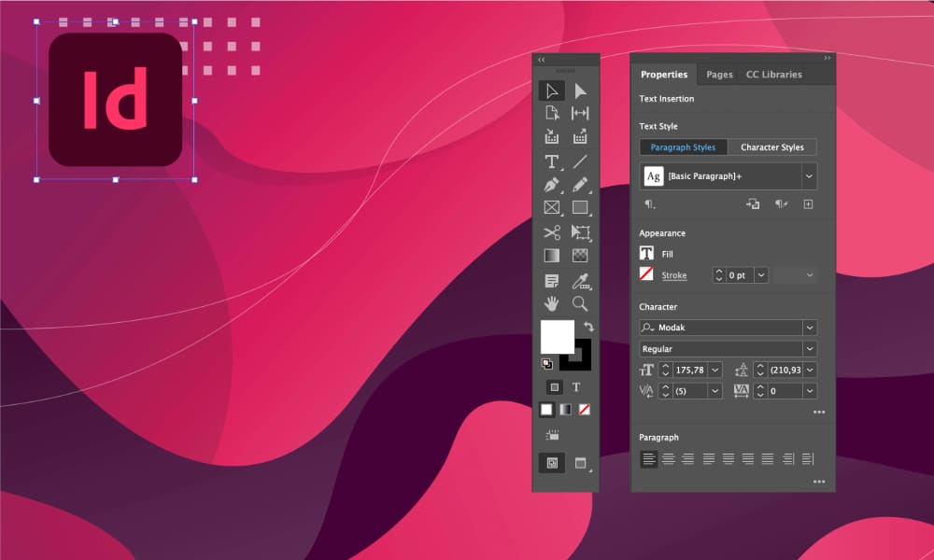
Task: Open the paragraph mark options icon
Action: (x=649, y=204)
